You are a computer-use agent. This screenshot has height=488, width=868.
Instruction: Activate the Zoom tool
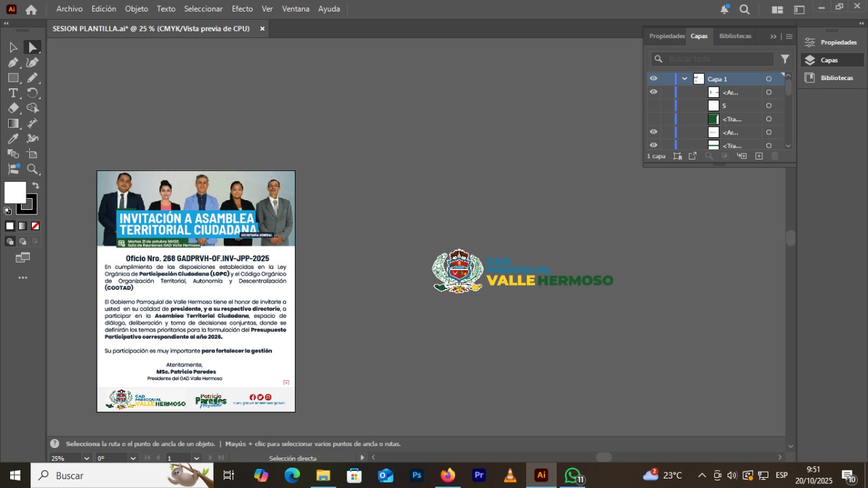32,170
